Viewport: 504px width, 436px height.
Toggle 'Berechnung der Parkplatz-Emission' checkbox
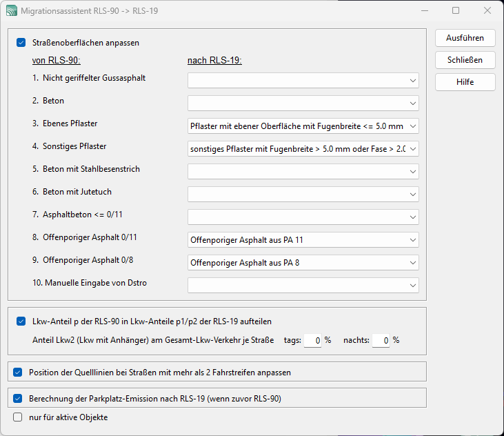(x=18, y=399)
